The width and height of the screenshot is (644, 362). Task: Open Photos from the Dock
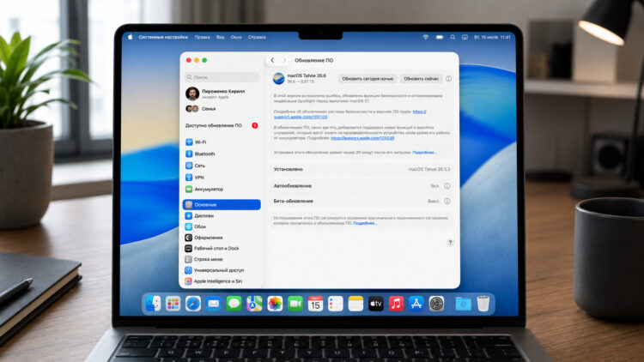[275, 305]
